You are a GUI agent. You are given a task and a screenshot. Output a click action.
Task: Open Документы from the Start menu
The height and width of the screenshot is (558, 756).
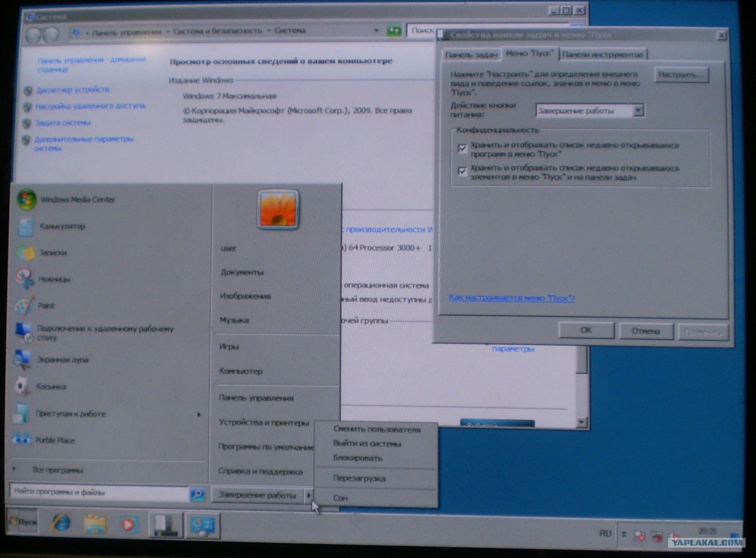click(242, 272)
